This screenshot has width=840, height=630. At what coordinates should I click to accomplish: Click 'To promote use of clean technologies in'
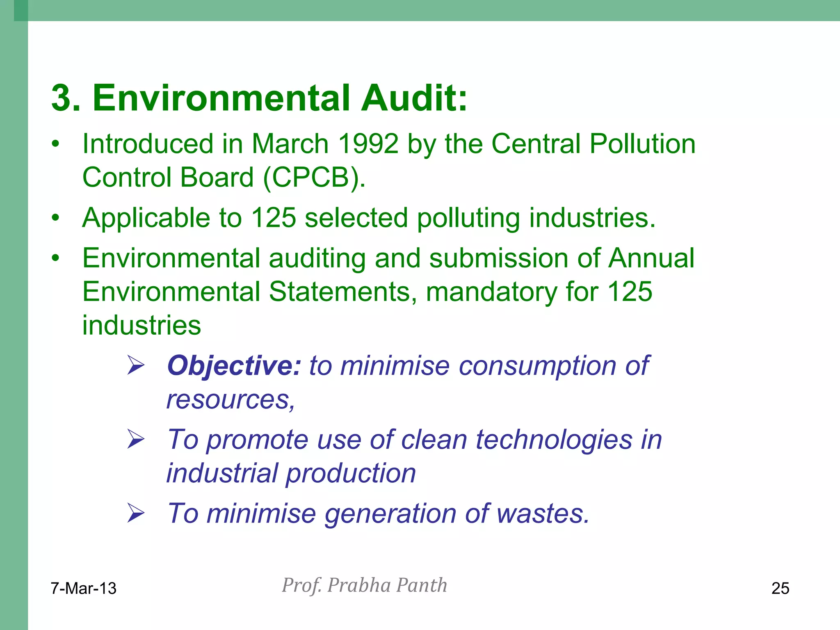[415, 440]
